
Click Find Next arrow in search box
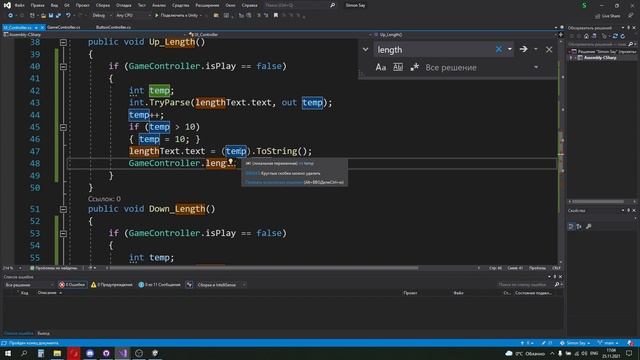(523, 49)
